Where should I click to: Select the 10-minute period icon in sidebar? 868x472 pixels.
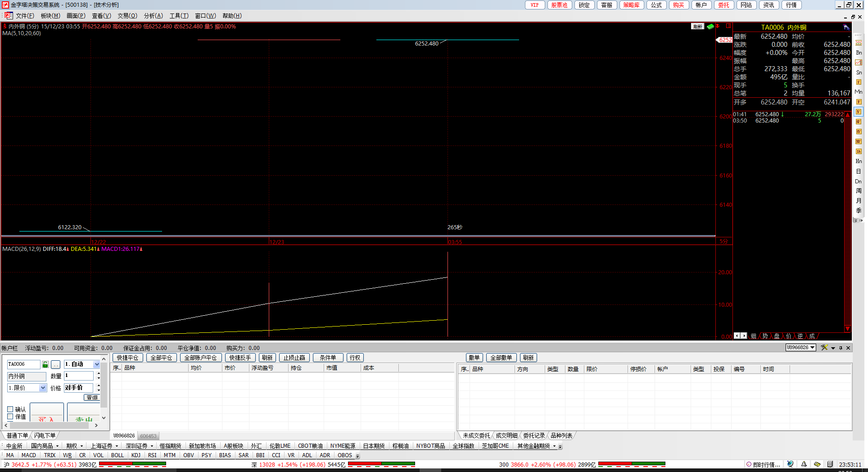click(x=859, y=122)
